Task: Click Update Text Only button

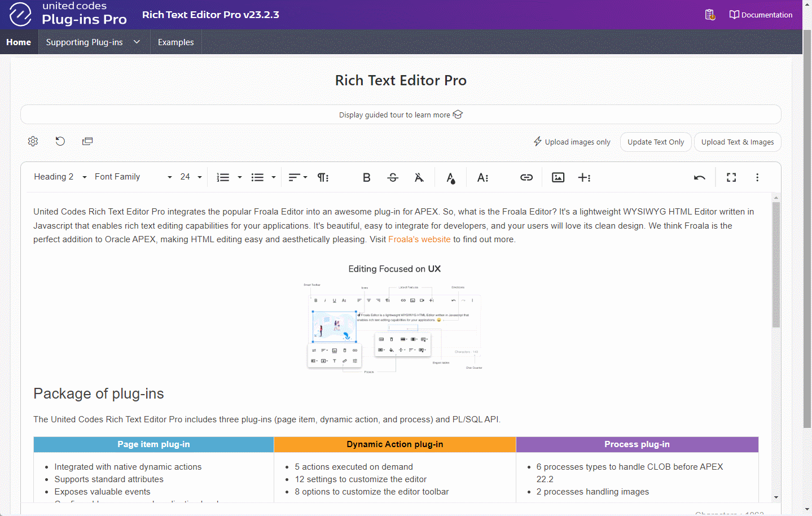Action: (x=656, y=142)
